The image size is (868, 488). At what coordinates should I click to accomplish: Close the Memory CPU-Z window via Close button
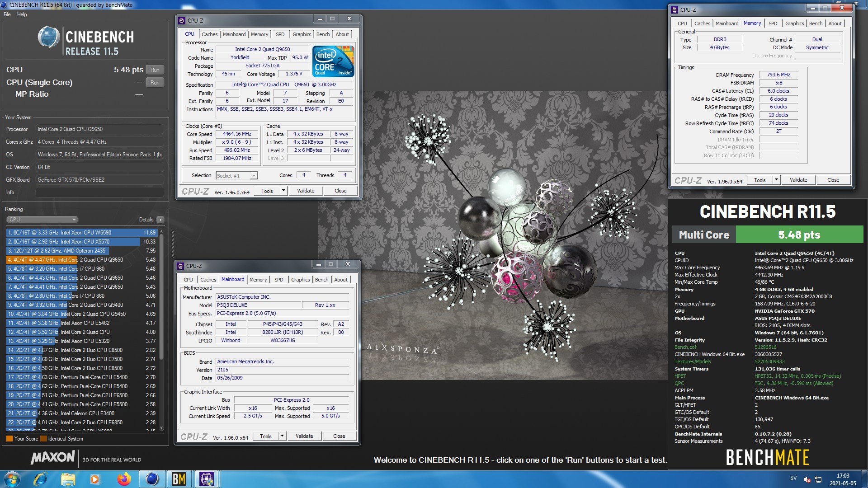pos(833,180)
